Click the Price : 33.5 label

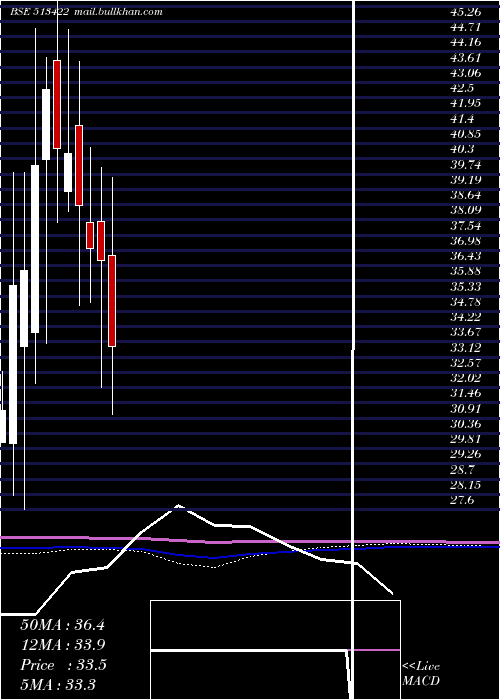63,665
